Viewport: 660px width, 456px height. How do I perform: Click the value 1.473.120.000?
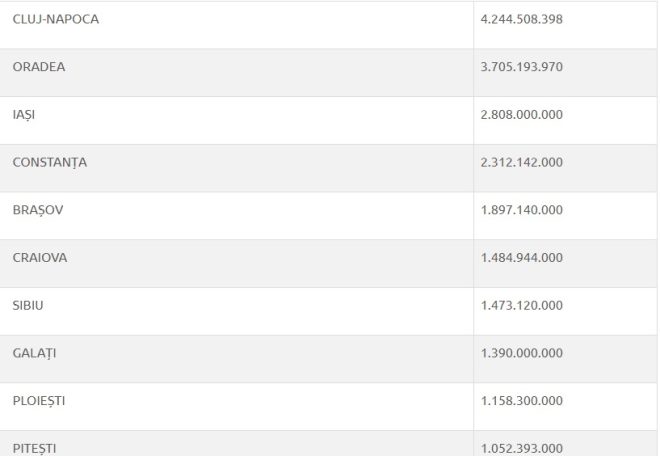pos(522,305)
